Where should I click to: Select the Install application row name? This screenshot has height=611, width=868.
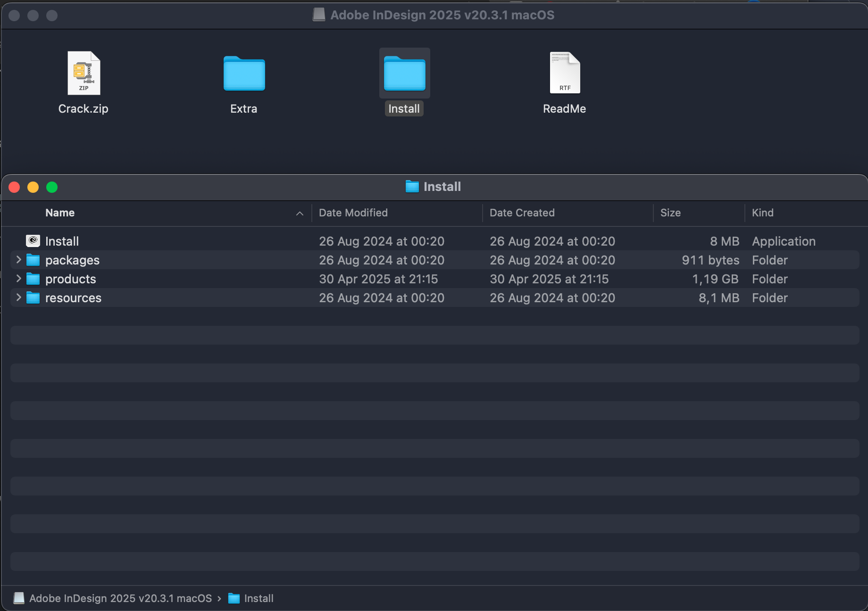click(62, 241)
